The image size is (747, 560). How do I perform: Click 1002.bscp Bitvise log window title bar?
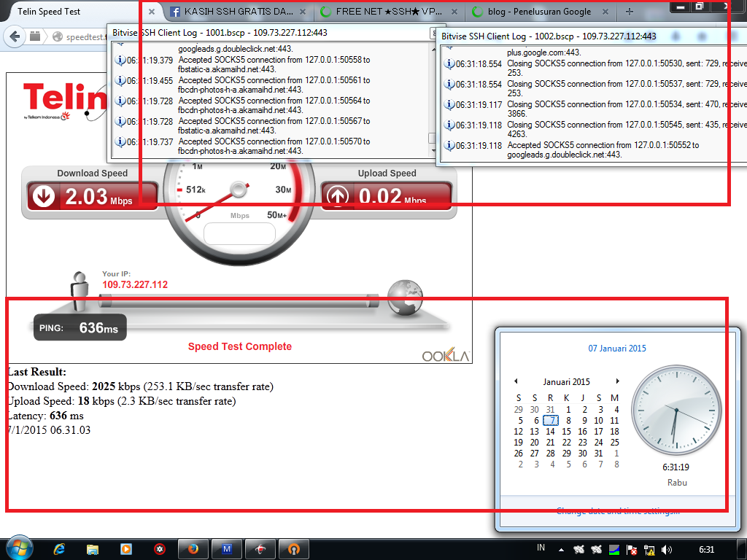pyautogui.click(x=592, y=36)
